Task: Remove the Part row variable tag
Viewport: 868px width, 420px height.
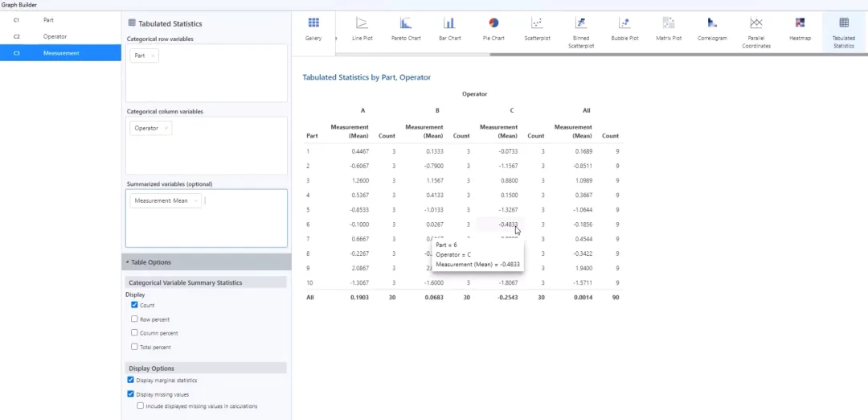Action: [x=153, y=56]
